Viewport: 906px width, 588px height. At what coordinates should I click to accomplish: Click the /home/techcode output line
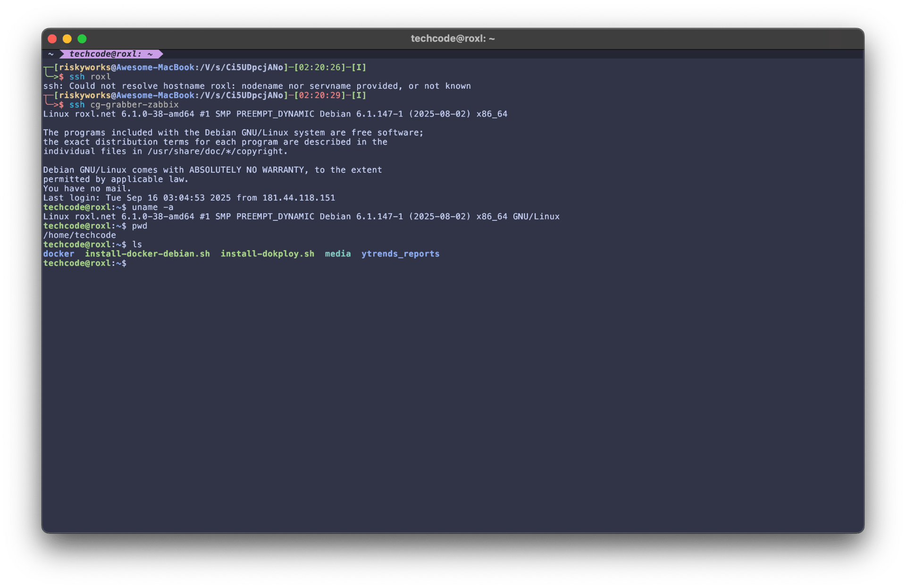[79, 235]
